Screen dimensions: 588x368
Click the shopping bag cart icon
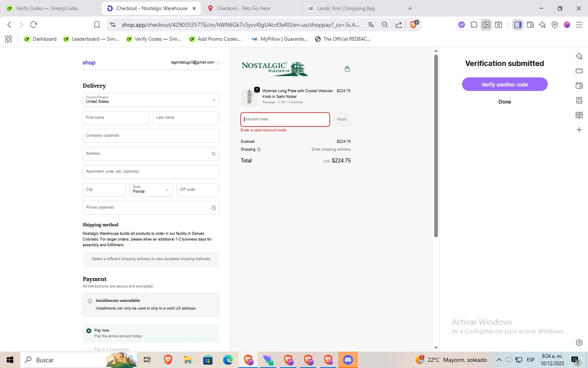(347, 69)
